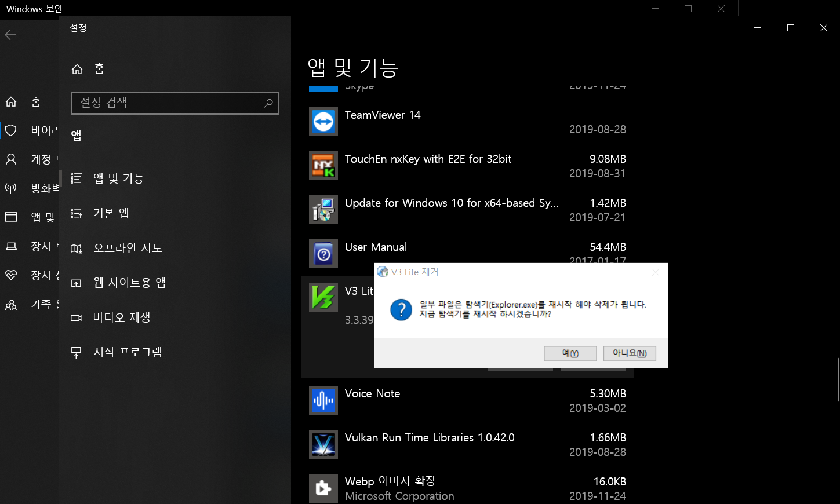Click the Vulkan Run Time Libraries icon
Viewport: 840px width, 504px height.
click(323, 444)
